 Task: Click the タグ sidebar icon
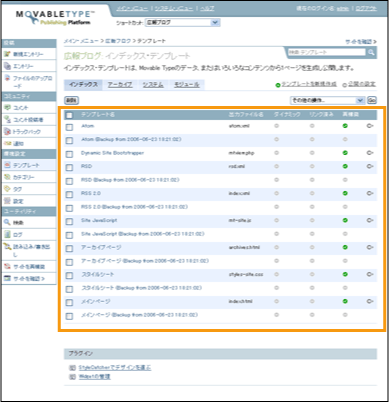click(x=7, y=189)
